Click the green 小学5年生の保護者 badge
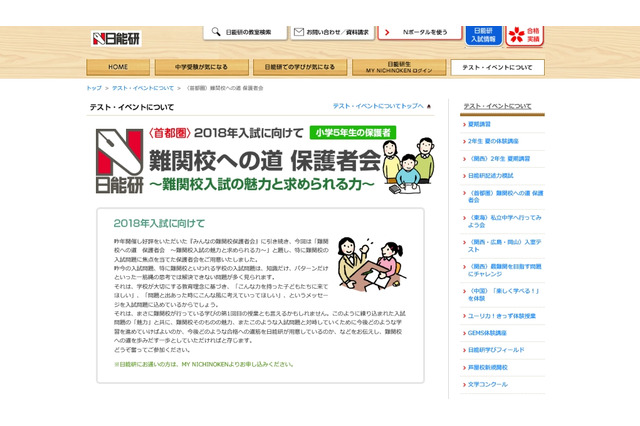Viewport: 640px width, 426px height. click(353, 133)
